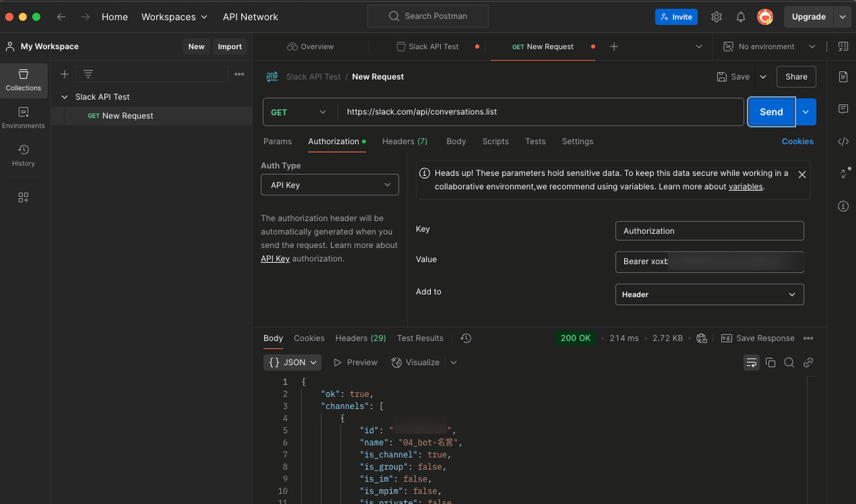Open the response Cookies tab
This screenshot has height=504, width=856.
click(x=309, y=339)
